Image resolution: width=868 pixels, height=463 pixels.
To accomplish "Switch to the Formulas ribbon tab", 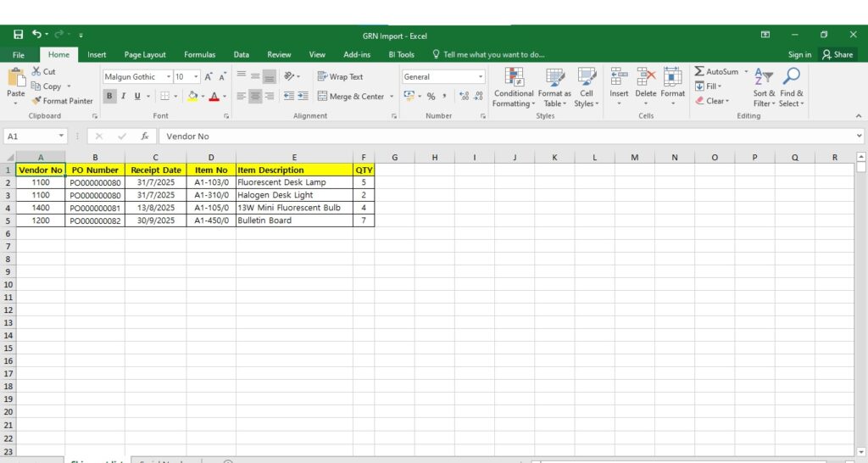I will coord(199,54).
